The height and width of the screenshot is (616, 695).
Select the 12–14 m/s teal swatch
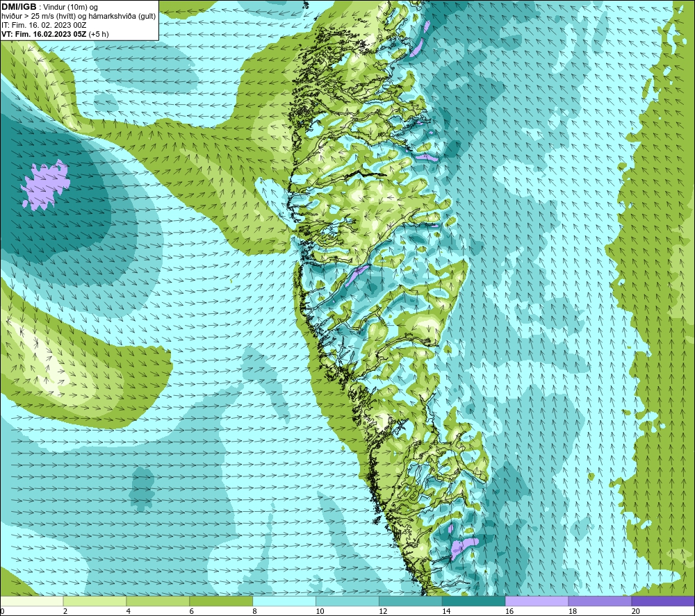[x=411, y=601]
